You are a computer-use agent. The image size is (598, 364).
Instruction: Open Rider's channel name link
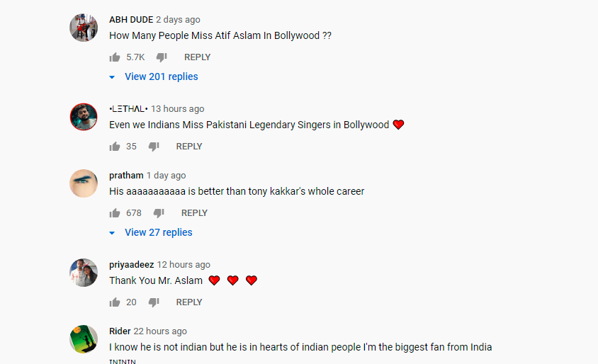pos(120,331)
